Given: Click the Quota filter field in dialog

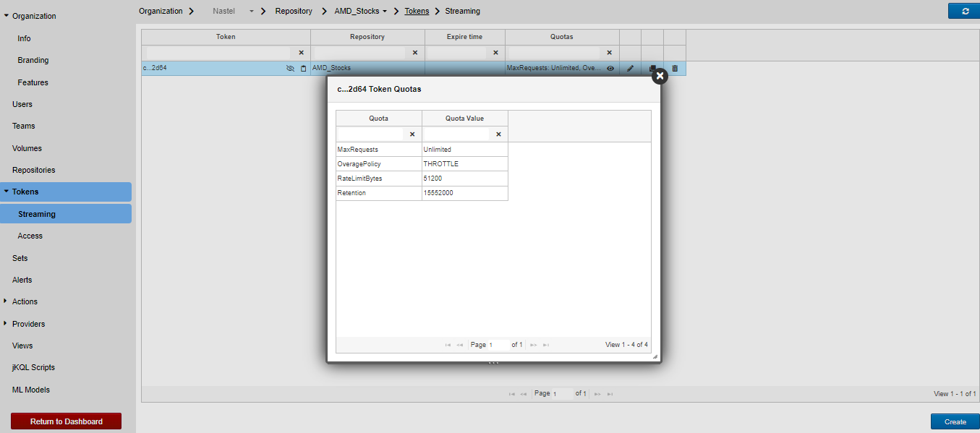Looking at the screenshot, I should (370, 134).
